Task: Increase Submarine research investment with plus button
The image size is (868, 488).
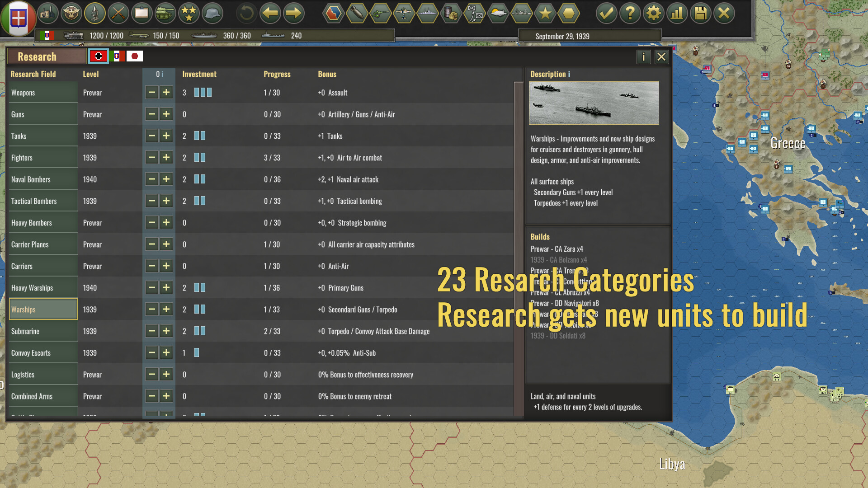Action: pyautogui.click(x=166, y=331)
